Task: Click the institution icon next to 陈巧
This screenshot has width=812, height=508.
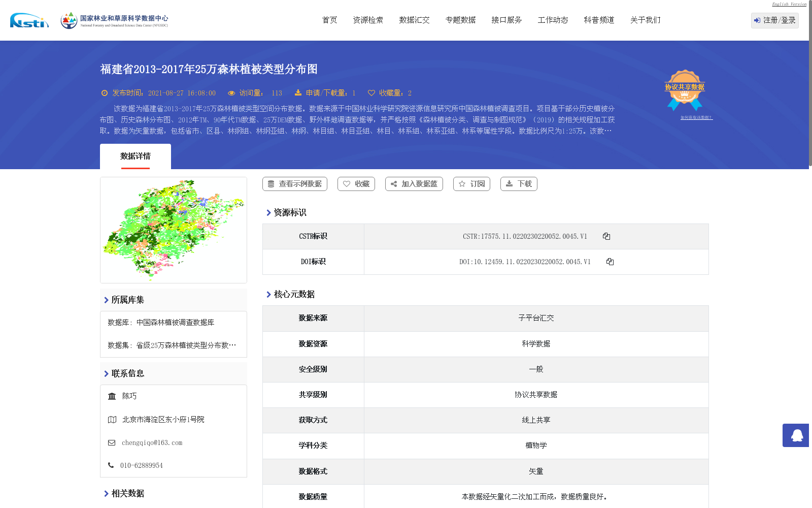Action: pyautogui.click(x=112, y=396)
